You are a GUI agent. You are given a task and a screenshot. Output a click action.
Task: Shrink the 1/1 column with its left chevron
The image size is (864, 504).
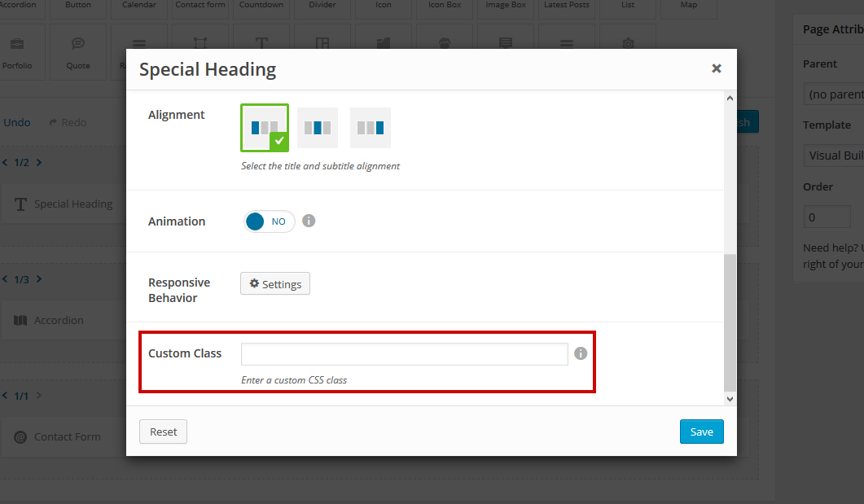tap(5, 396)
